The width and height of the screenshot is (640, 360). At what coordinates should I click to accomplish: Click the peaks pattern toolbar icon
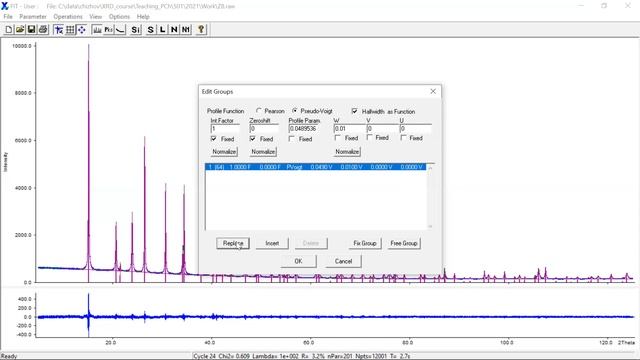coord(97,29)
